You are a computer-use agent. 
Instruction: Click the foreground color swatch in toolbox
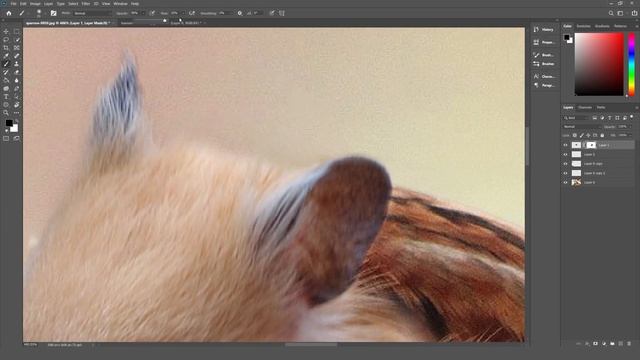[x=9, y=123]
